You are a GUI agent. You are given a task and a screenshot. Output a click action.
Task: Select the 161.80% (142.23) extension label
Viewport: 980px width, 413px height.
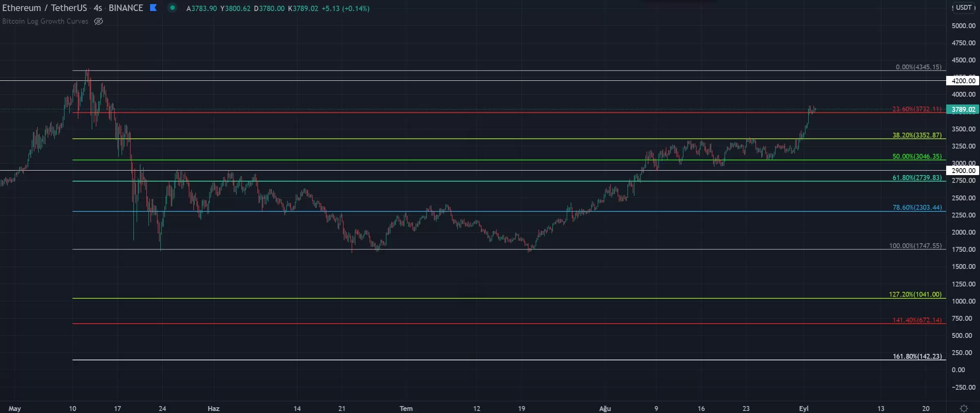point(917,356)
